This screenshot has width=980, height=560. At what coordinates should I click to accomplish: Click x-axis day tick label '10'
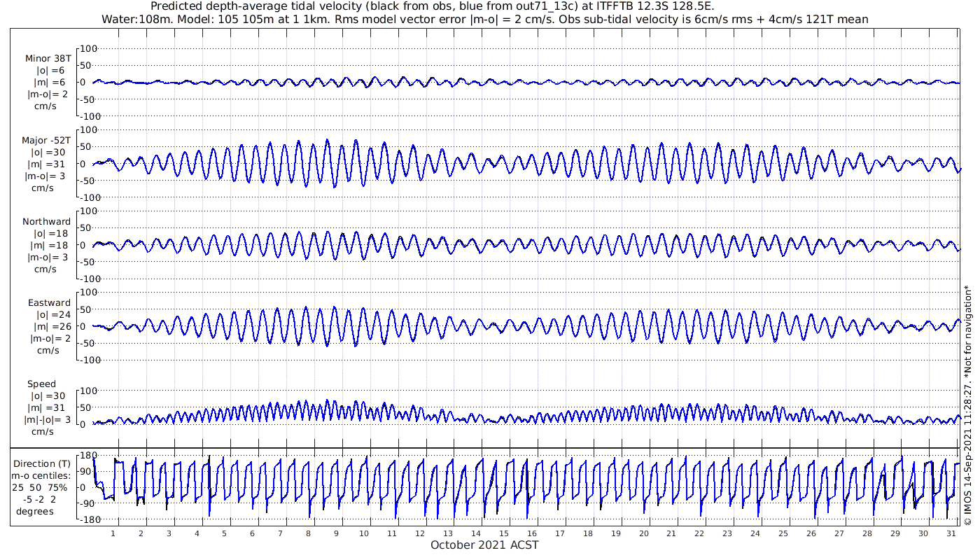coord(364,533)
